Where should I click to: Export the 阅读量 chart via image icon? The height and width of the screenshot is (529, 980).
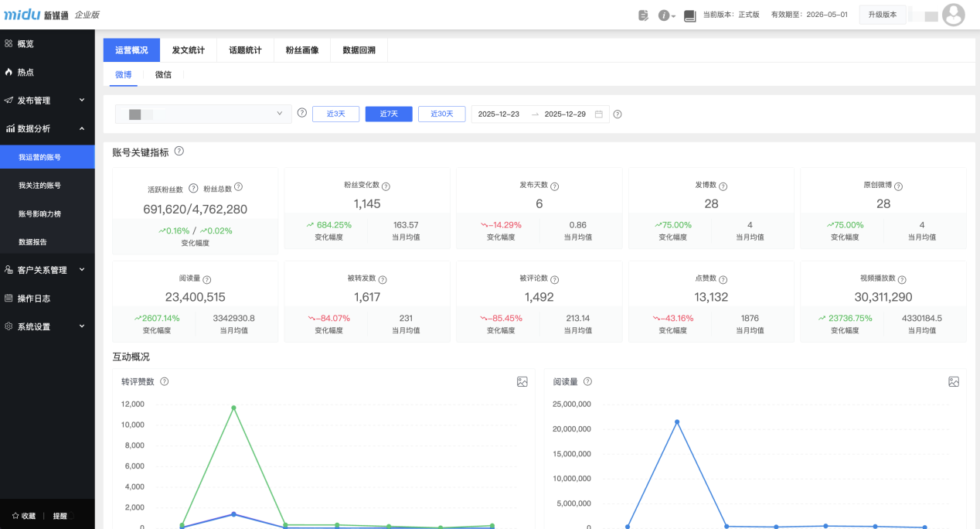tap(954, 381)
